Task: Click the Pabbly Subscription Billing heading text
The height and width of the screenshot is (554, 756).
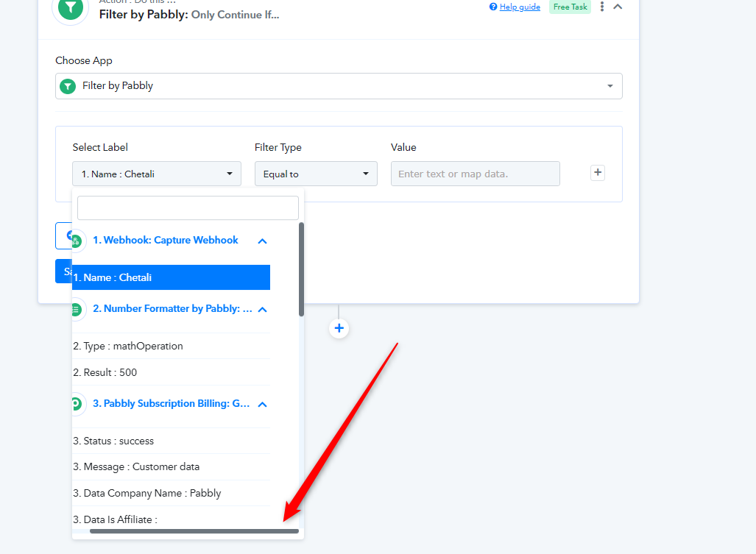Action: tap(172, 404)
